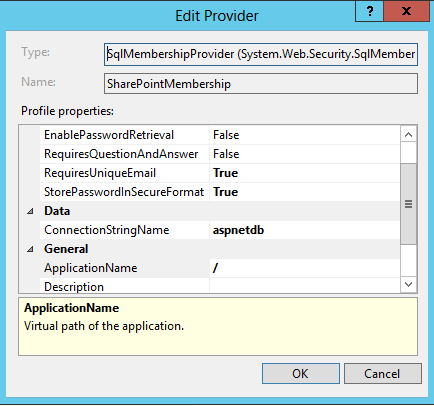This screenshot has height=406, width=434.
Task: Click the scroll up arrow in properties list
Action: pyautogui.click(x=408, y=135)
